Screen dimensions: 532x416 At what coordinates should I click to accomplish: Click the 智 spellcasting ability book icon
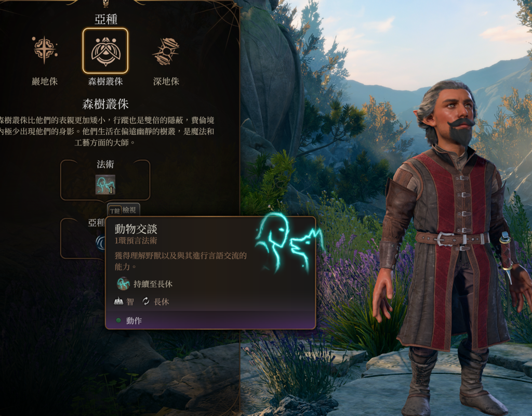118,301
